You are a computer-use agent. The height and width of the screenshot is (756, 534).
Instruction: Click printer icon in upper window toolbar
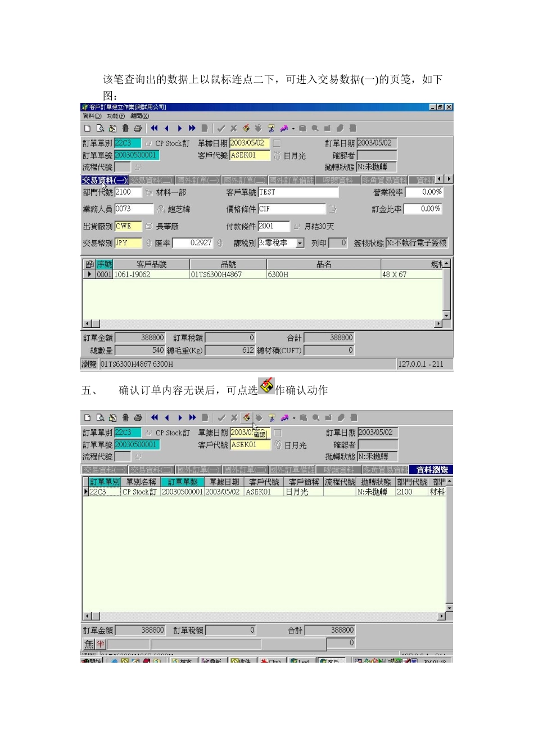point(138,128)
